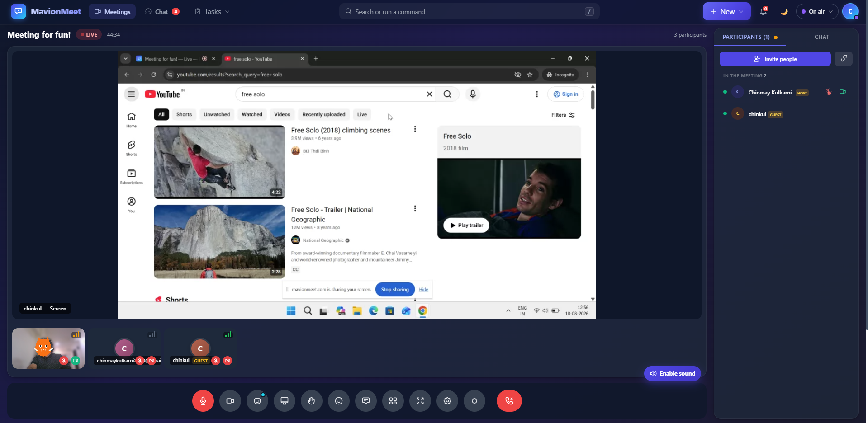Change layout with the grid icon
Viewport: 868px width, 423px height.
[393, 401]
